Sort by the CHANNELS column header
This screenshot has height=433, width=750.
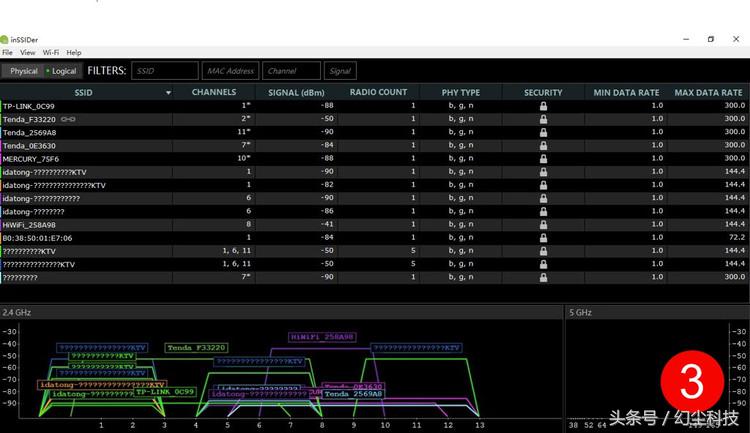tap(213, 92)
